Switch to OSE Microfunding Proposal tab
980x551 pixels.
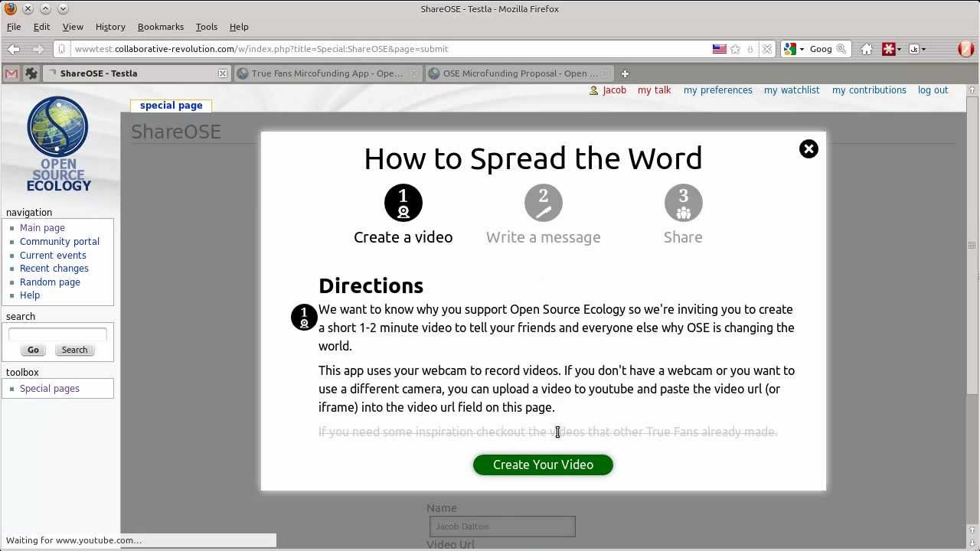(520, 73)
